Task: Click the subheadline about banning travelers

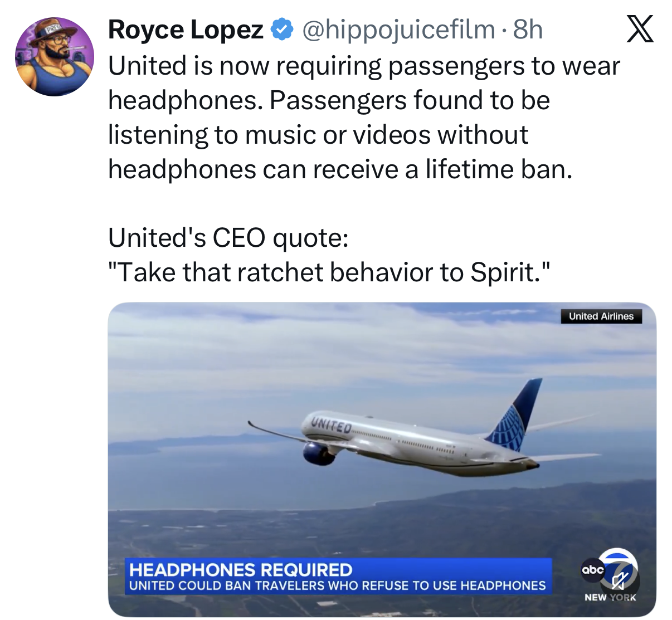Action: (x=337, y=585)
